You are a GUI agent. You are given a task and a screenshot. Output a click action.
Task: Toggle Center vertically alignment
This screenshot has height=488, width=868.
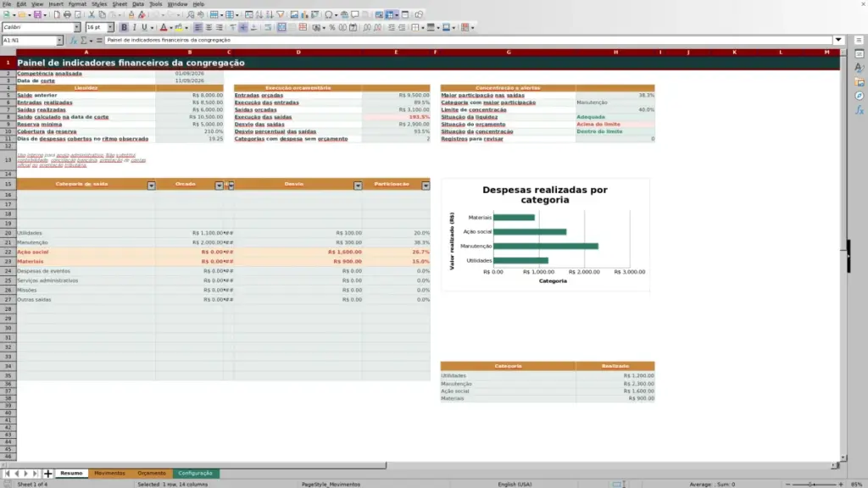point(243,27)
